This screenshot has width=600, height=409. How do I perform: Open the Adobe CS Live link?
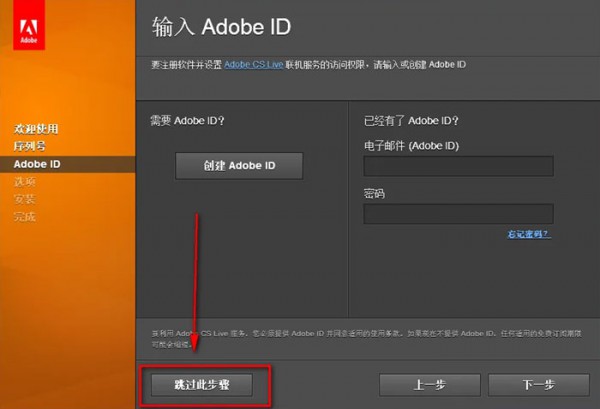click(253, 65)
